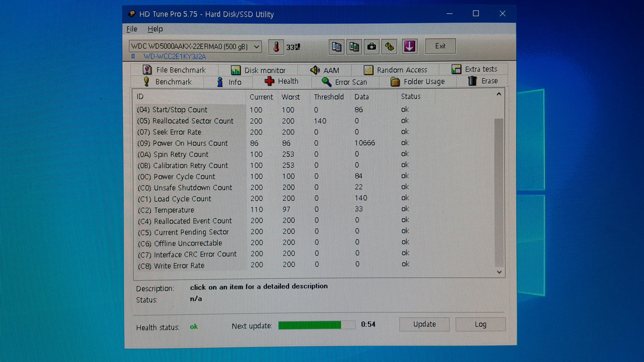Click the thermometer temperature icon
This screenshot has width=644, height=362.
[x=276, y=47]
